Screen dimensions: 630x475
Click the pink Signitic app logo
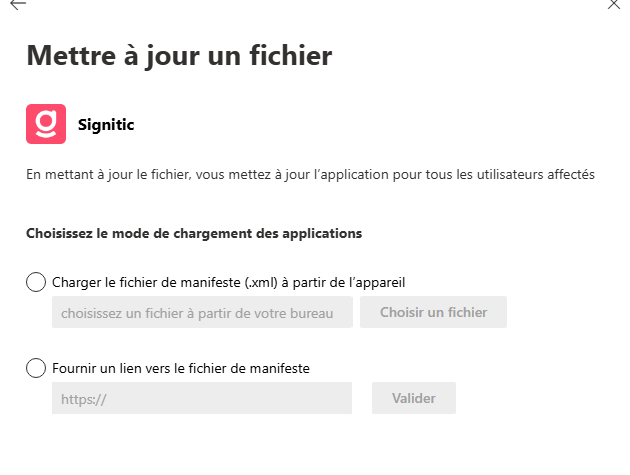click(46, 124)
